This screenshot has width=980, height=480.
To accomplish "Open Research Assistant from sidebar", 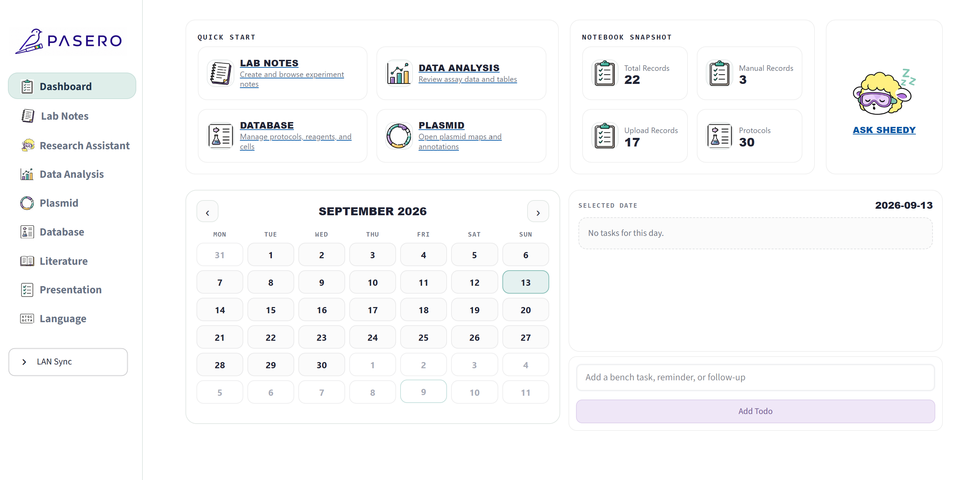I will pyautogui.click(x=72, y=145).
